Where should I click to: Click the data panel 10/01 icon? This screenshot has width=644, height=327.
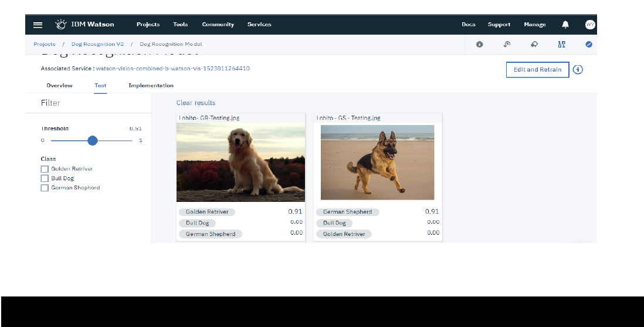561,44
